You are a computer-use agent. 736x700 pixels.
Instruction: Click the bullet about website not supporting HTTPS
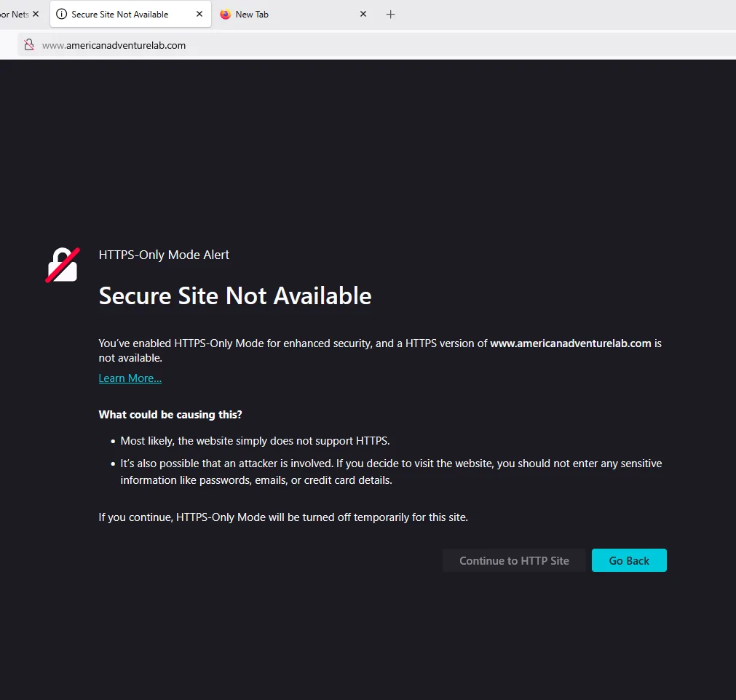(x=255, y=441)
